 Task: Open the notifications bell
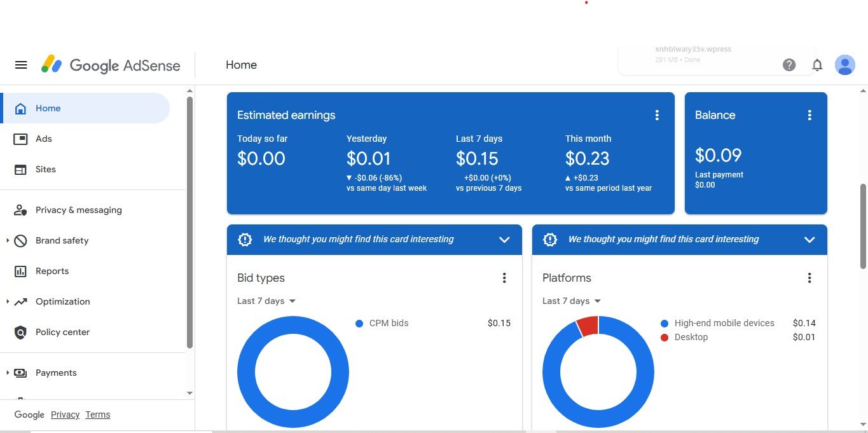tap(817, 65)
